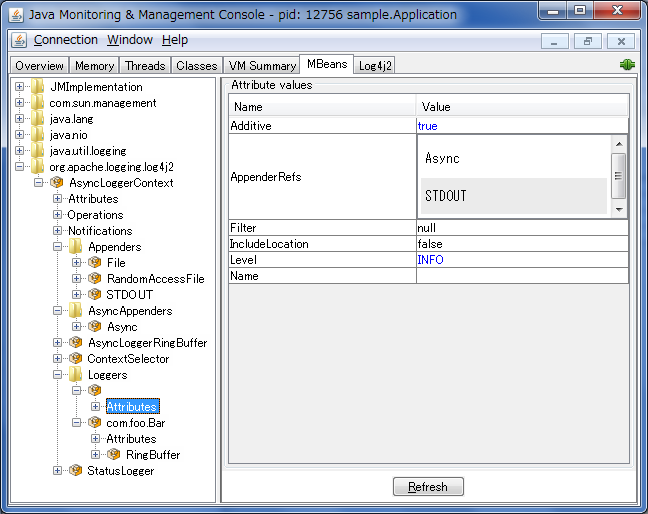The height and width of the screenshot is (514, 648).
Task: Click the StatusLogger bean icon
Action: click(x=75, y=471)
